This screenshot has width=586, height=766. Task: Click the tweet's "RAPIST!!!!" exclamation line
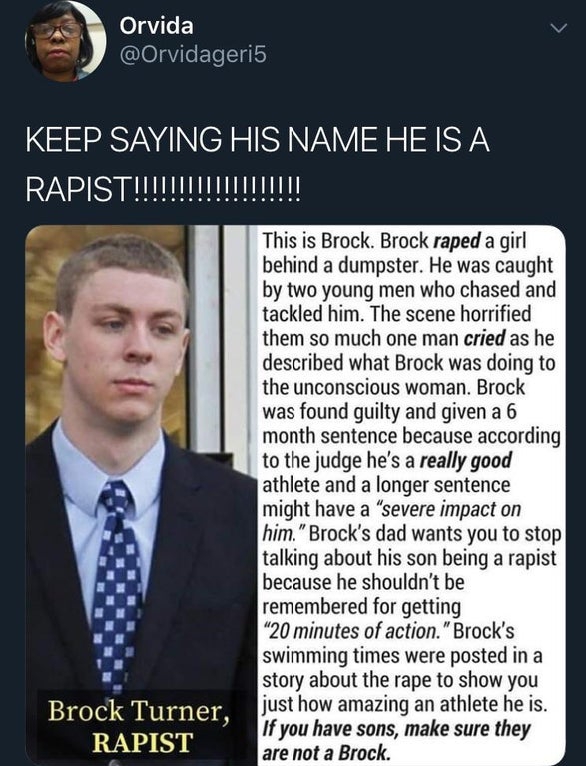pos(164,189)
